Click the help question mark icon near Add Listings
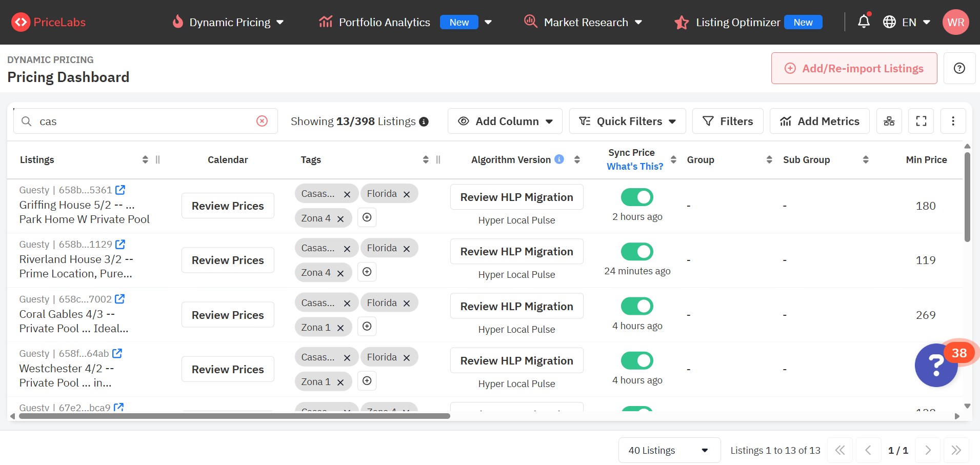The width and height of the screenshot is (980, 465). 959,68
